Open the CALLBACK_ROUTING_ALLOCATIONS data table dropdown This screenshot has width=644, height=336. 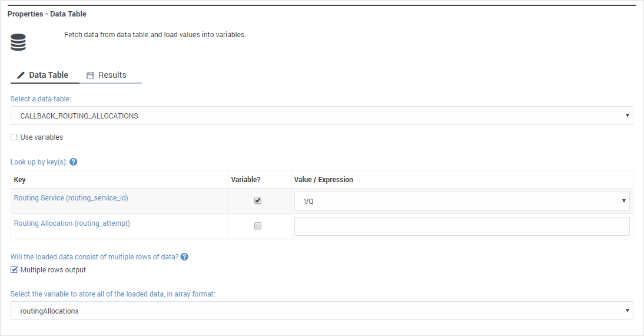(x=321, y=116)
